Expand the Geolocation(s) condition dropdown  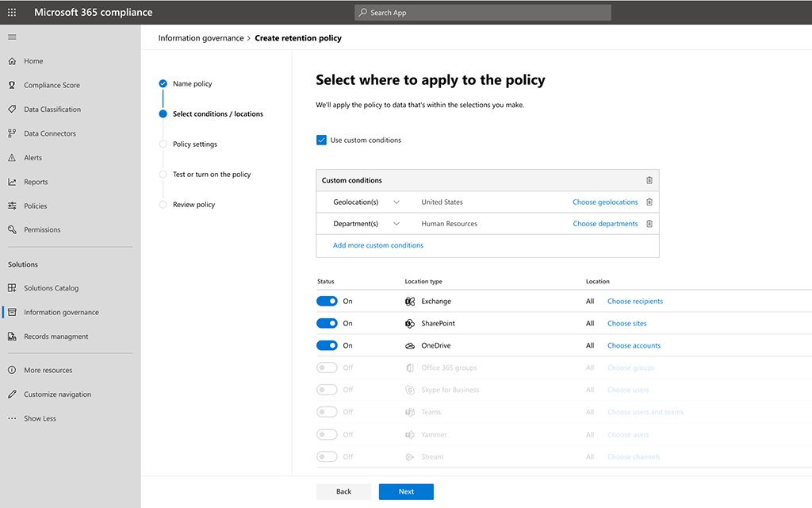(x=396, y=202)
